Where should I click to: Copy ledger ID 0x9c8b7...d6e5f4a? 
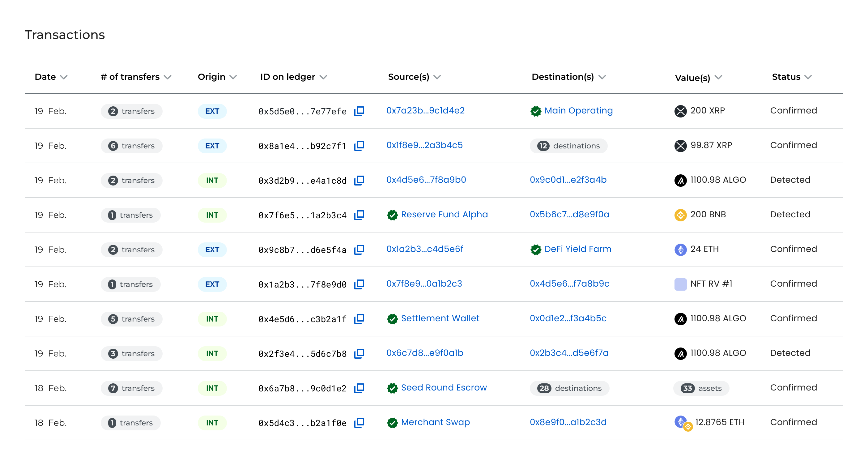[x=359, y=249]
